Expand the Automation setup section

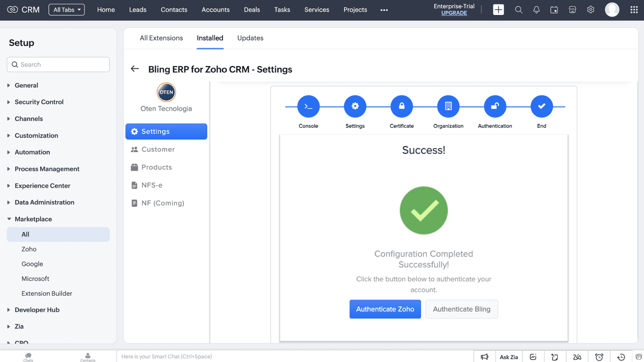(32, 152)
